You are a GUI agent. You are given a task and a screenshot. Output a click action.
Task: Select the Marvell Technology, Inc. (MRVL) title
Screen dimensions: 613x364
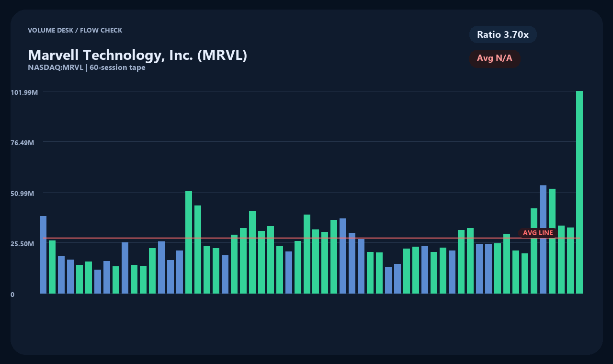(137, 55)
